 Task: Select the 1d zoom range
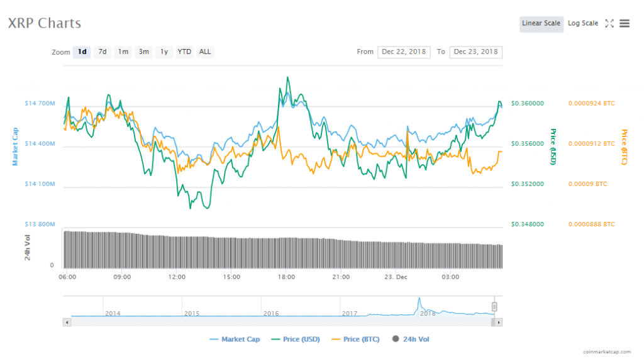pyautogui.click(x=82, y=52)
